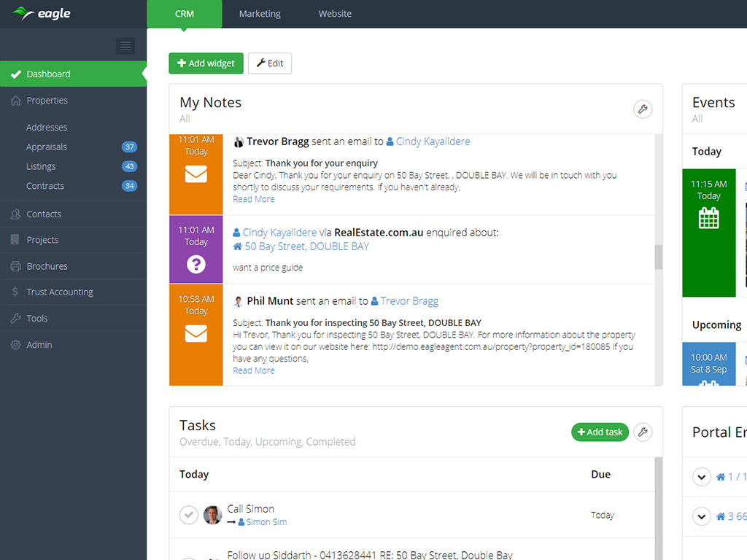
Task: Switch to the Marketing tab
Action: tap(260, 14)
